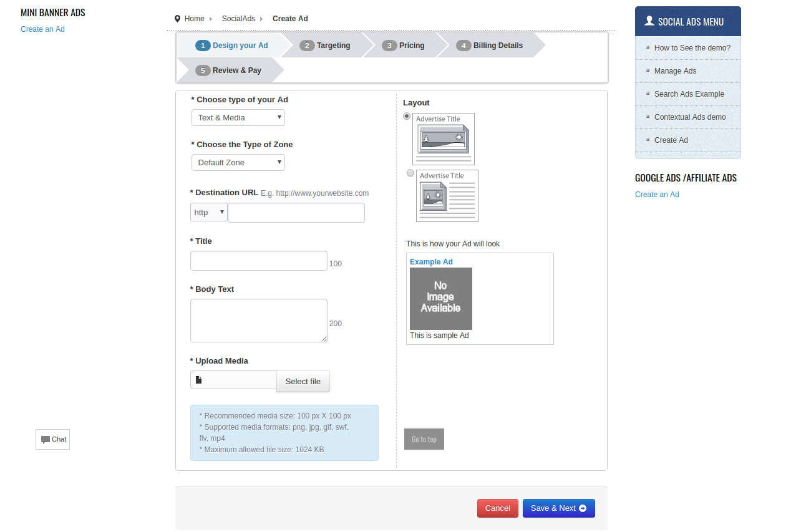The width and height of the screenshot is (796, 532).
Task: Click into the Title input field
Action: pyautogui.click(x=258, y=261)
